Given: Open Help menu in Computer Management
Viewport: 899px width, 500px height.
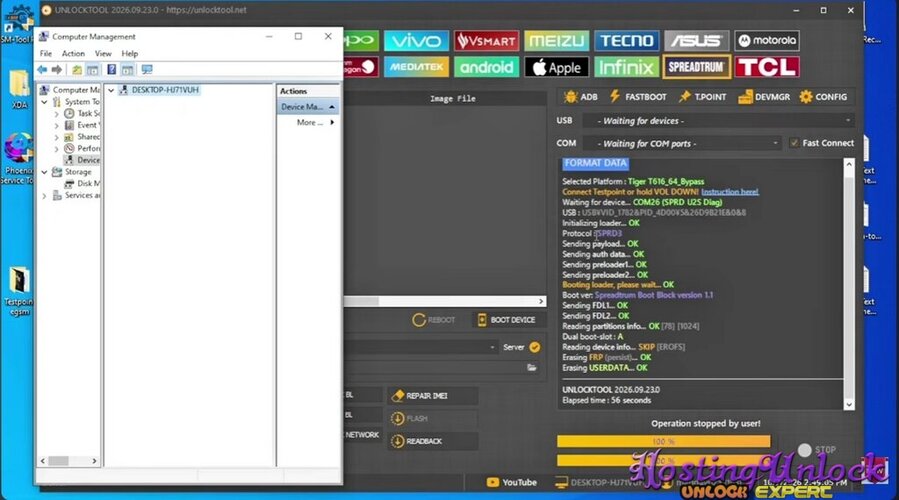Looking at the screenshot, I should coord(130,53).
